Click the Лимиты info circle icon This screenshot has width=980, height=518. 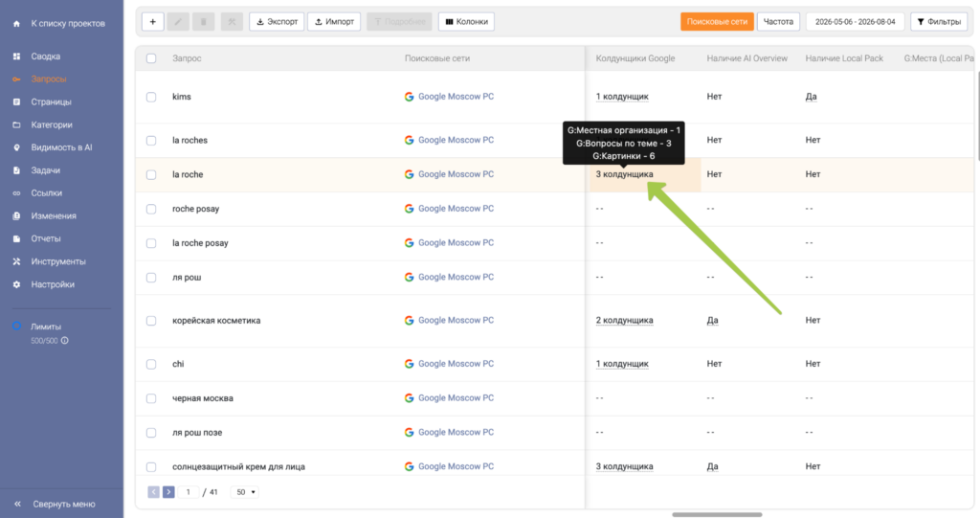point(64,341)
